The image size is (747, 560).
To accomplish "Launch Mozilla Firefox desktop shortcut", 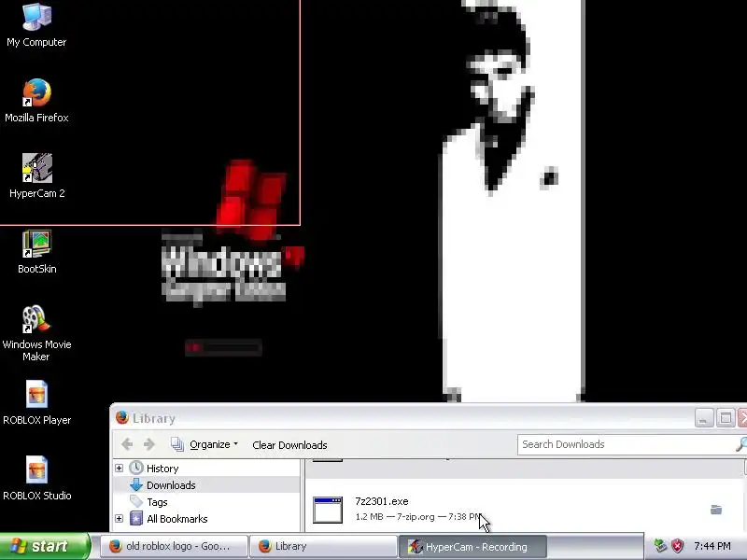I will pyautogui.click(x=36, y=101).
